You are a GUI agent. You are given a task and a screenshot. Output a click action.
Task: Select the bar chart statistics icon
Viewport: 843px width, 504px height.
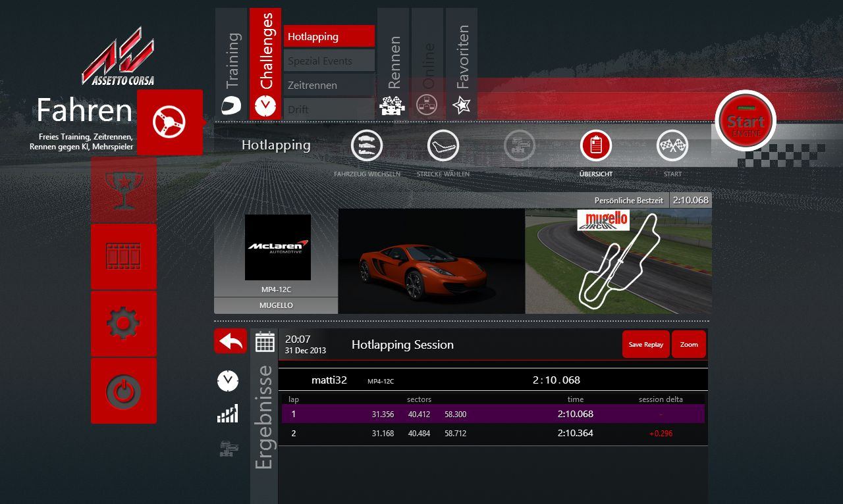coord(228,414)
